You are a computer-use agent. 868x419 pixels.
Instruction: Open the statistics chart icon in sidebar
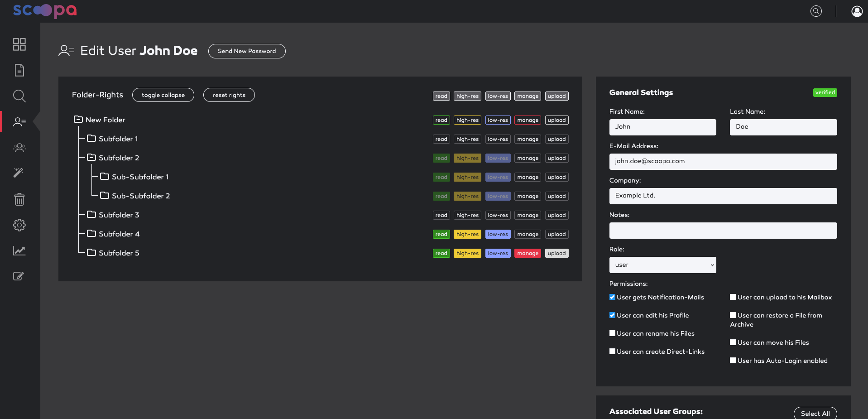19,250
